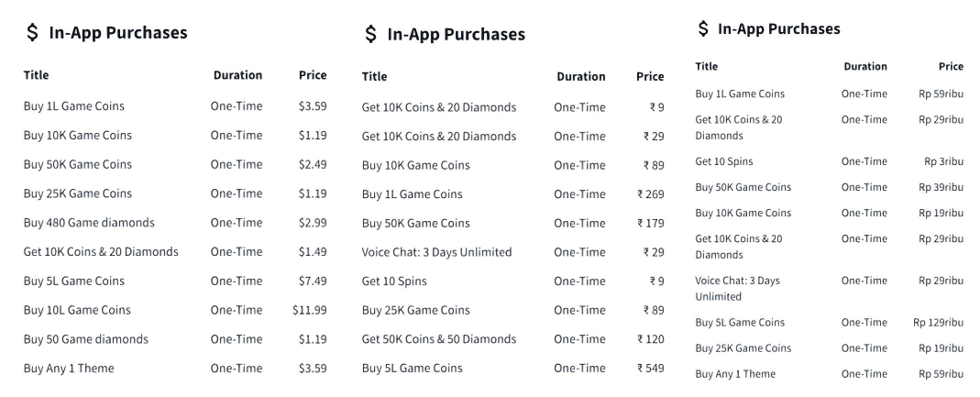Click the Duration header in the rupee table
The height and width of the screenshot is (397, 980).
(581, 76)
